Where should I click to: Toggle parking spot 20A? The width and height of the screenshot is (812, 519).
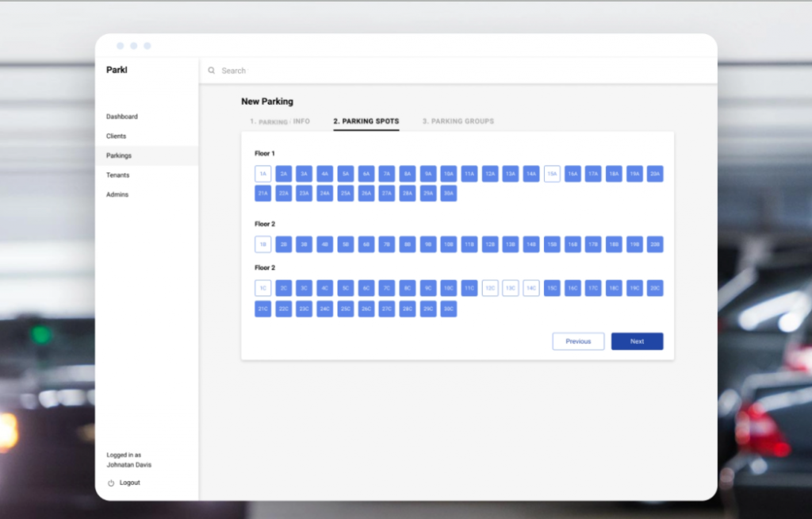[655, 174]
